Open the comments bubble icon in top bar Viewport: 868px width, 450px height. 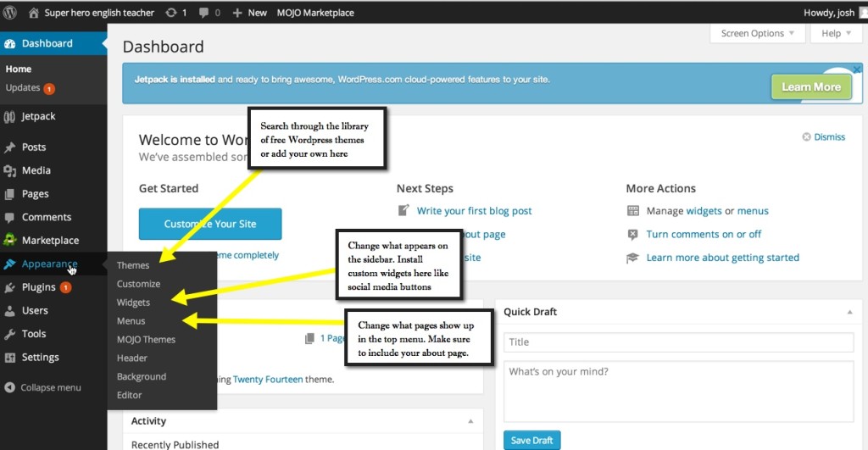pyautogui.click(x=203, y=12)
